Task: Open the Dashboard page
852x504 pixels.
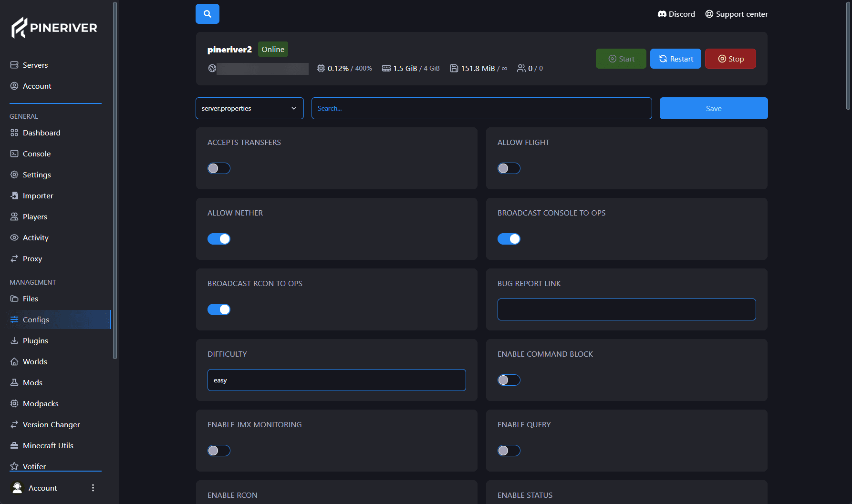Action: click(42, 133)
